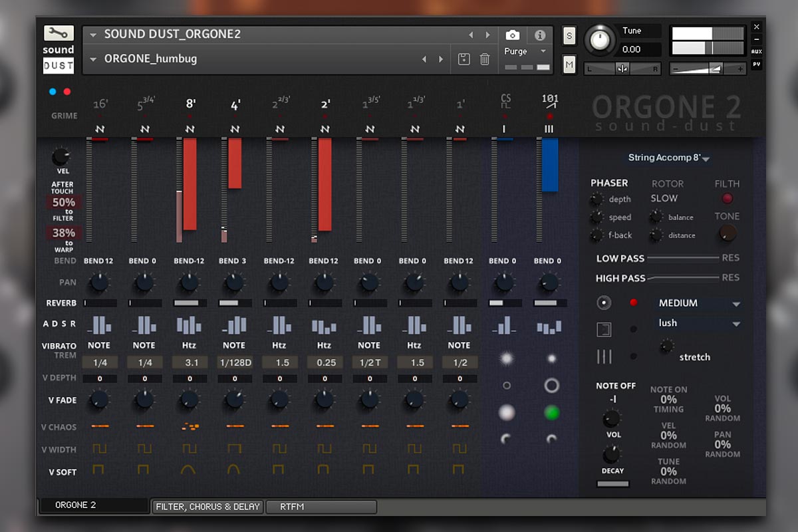Toggle the Mute M button
Viewport: 798px width, 532px height.
click(569, 65)
